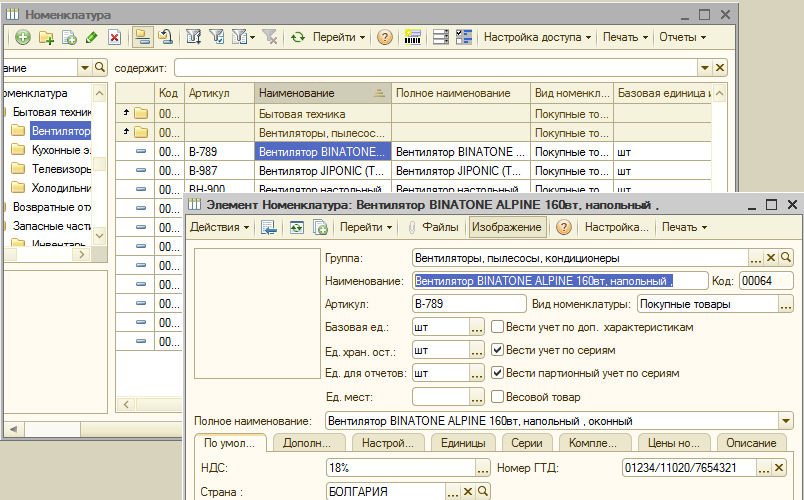Switch to the Описание tab
804x500 pixels.
pos(751,443)
